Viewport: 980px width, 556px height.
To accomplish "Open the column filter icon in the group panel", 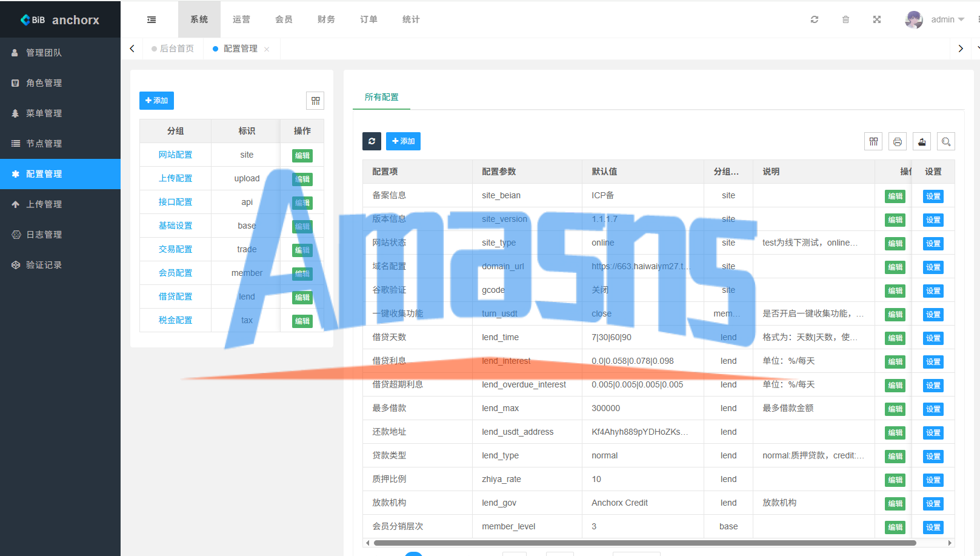I will [x=315, y=101].
